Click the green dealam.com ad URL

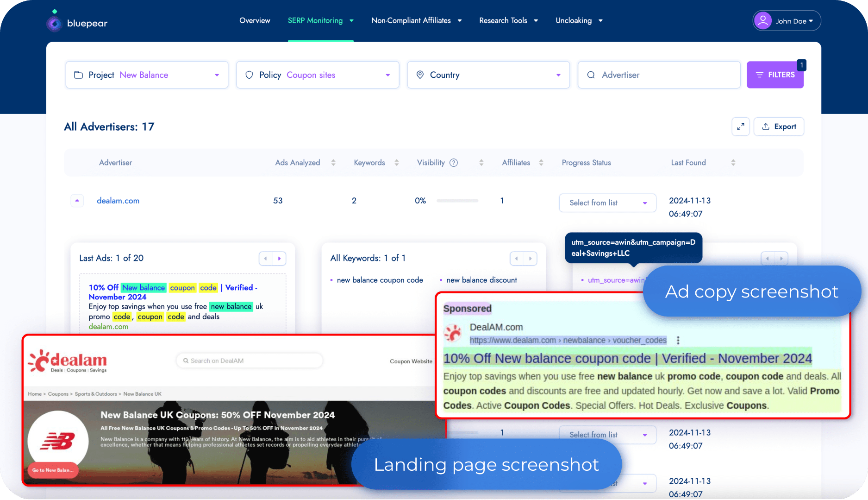tap(108, 327)
